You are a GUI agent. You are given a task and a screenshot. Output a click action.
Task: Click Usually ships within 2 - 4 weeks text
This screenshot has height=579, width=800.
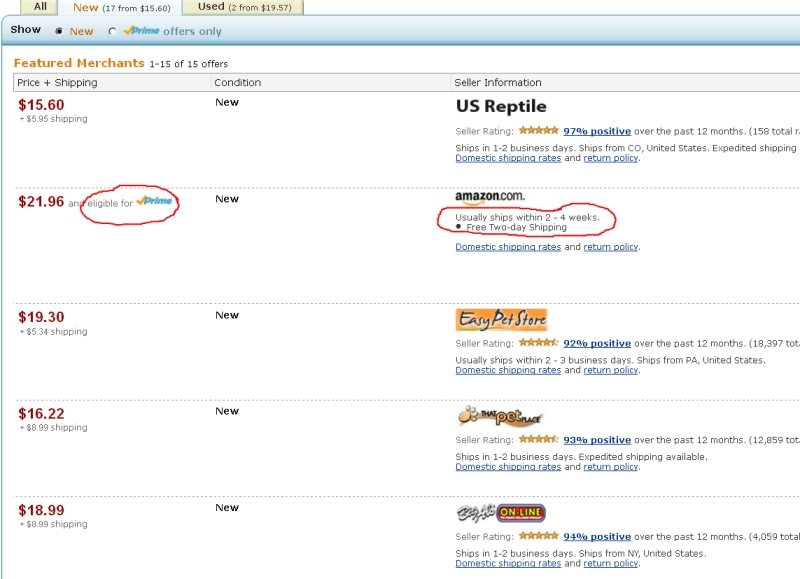coord(527,217)
